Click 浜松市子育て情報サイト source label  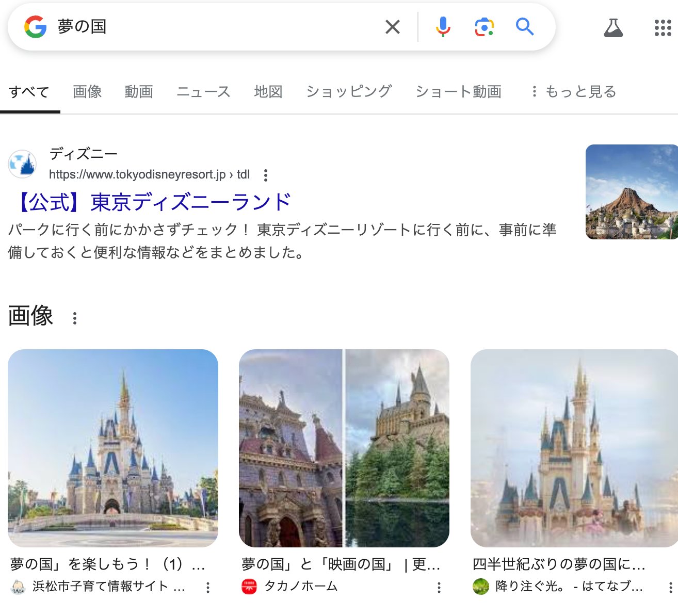tap(109, 587)
